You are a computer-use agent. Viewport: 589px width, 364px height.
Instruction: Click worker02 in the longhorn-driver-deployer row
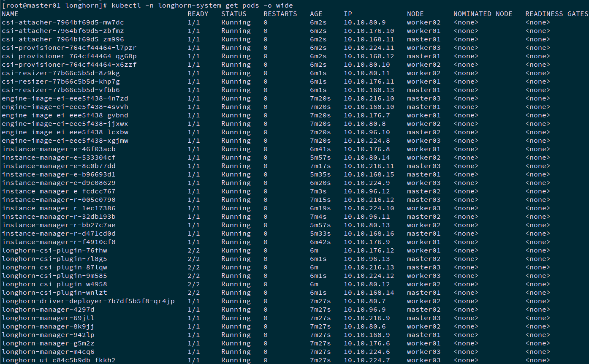point(424,301)
